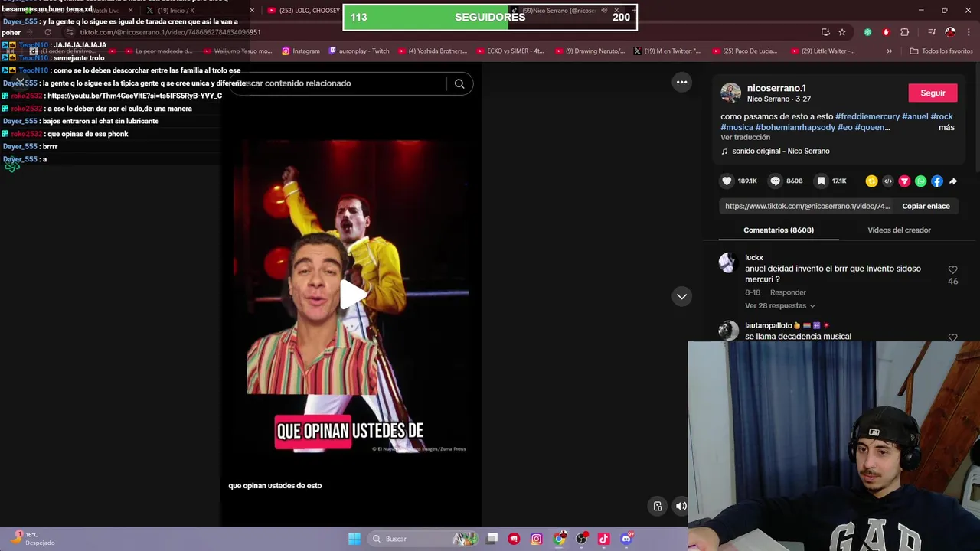Click the yellow repost icon
Viewport: 980px width, 551px height.
871,181
